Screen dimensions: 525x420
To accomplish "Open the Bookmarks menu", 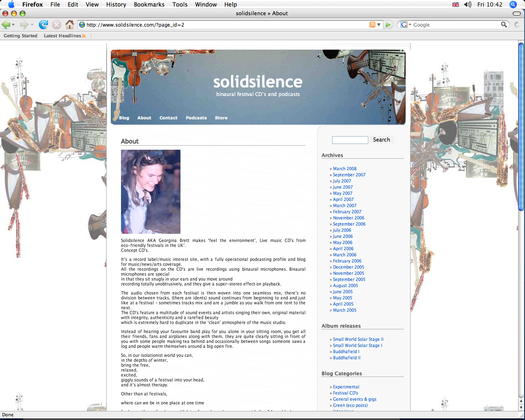I will (x=149, y=5).
